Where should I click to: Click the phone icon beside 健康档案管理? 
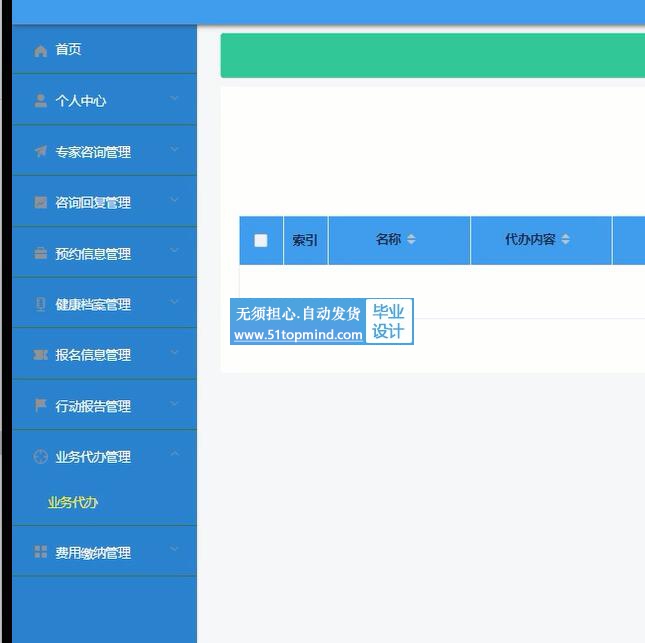(40, 304)
